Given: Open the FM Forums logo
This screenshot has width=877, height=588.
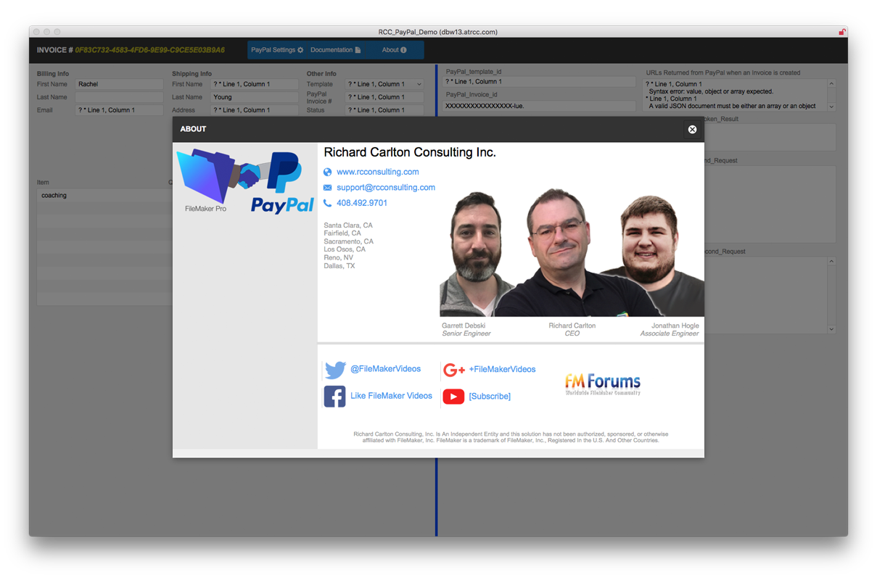Looking at the screenshot, I should (602, 384).
